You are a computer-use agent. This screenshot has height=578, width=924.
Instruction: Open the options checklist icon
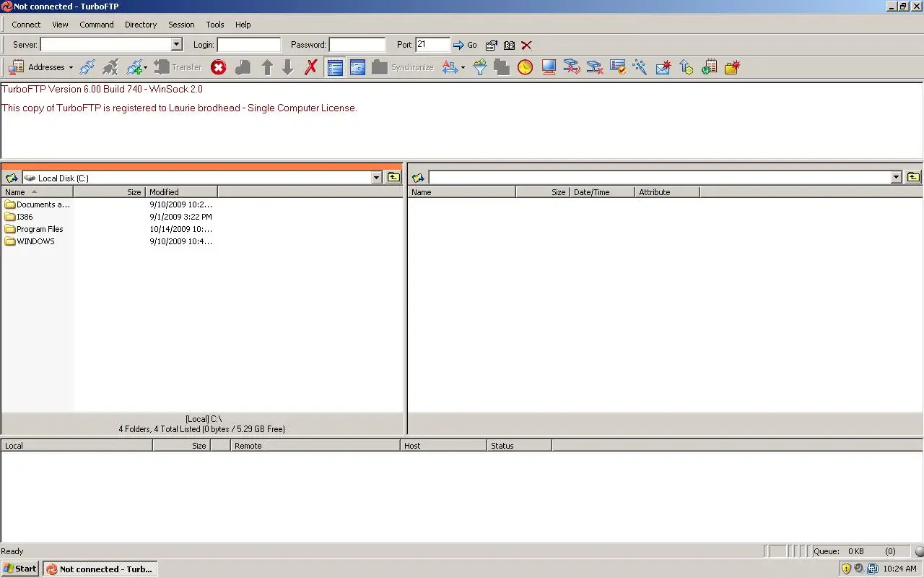pyautogui.click(x=618, y=67)
